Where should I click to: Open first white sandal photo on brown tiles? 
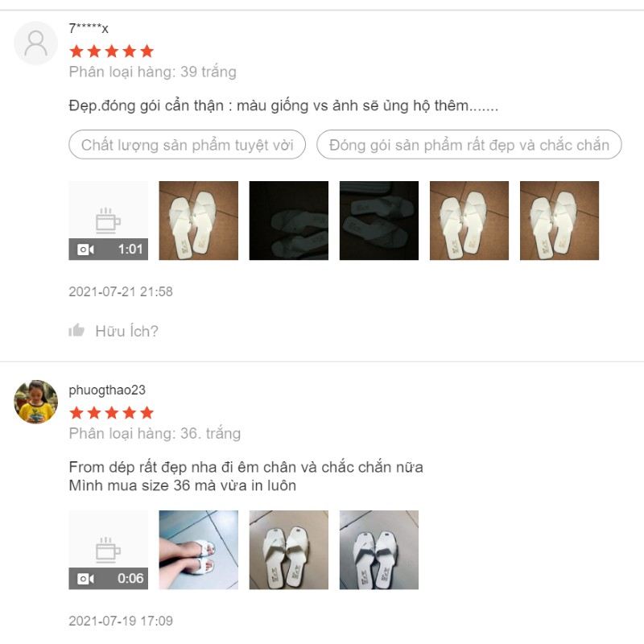point(198,221)
